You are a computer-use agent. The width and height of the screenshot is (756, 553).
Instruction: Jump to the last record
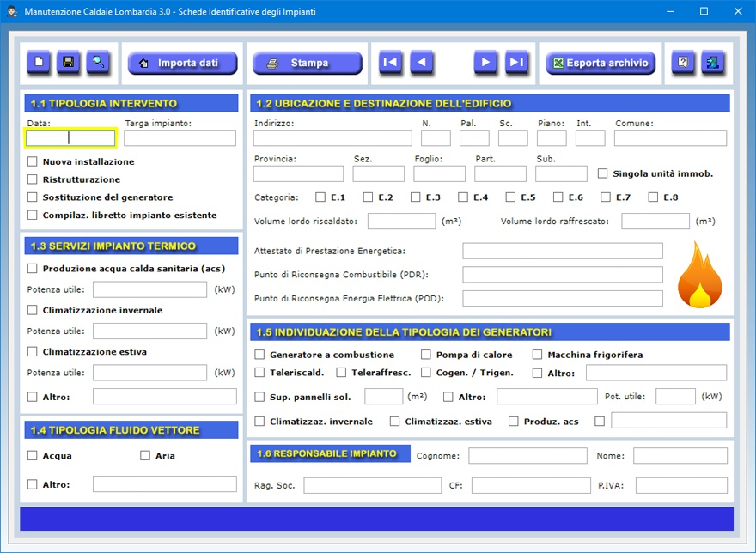[x=516, y=62]
